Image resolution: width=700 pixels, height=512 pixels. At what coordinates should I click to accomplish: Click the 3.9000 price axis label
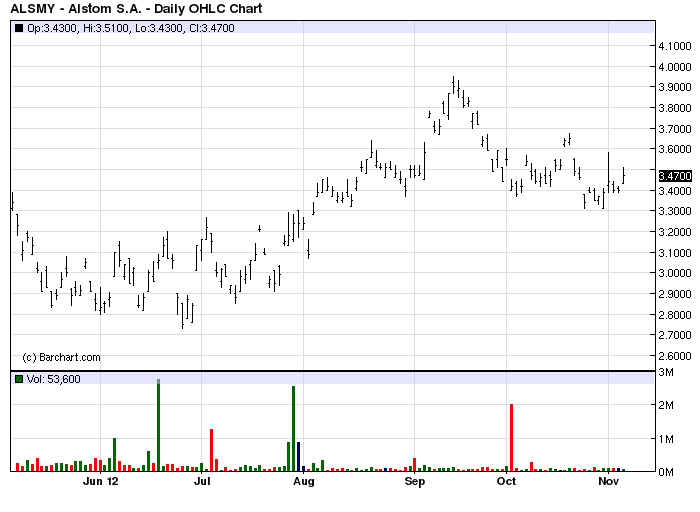[675, 87]
